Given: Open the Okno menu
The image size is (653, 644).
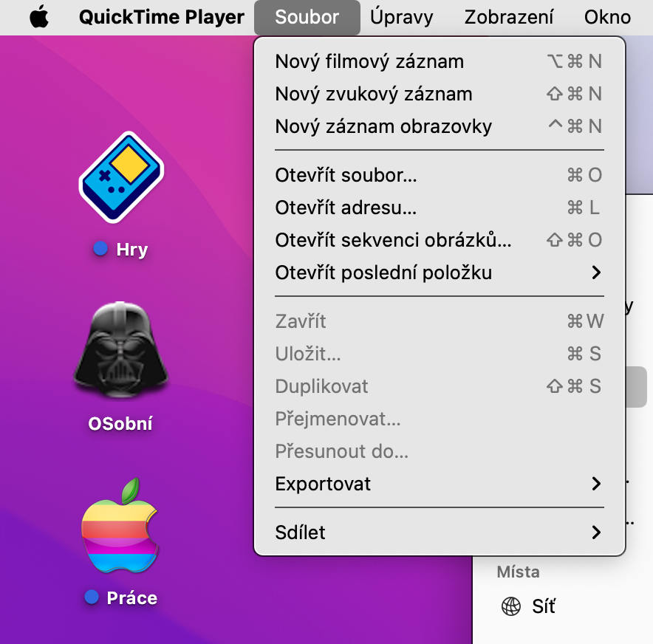Looking at the screenshot, I should coord(607,17).
